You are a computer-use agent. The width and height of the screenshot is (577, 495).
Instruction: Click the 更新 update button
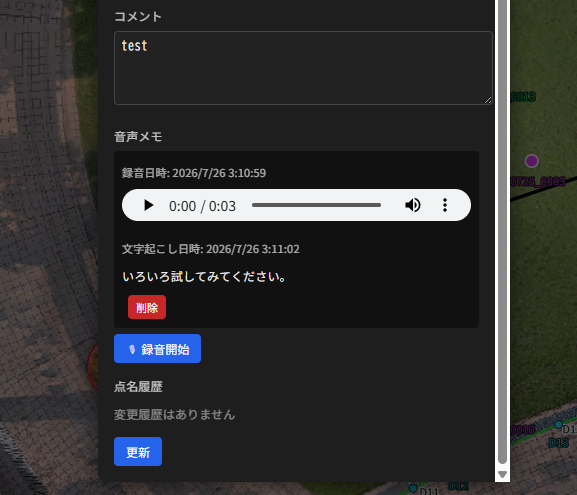point(138,452)
